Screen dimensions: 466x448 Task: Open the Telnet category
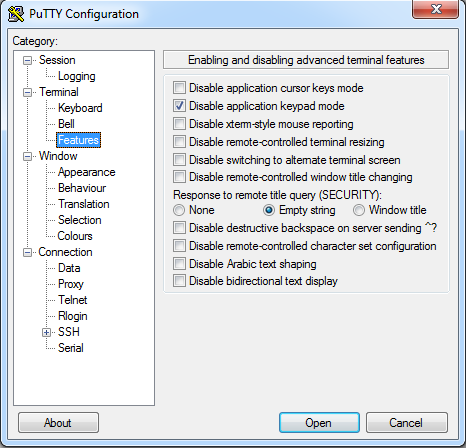coord(73,300)
